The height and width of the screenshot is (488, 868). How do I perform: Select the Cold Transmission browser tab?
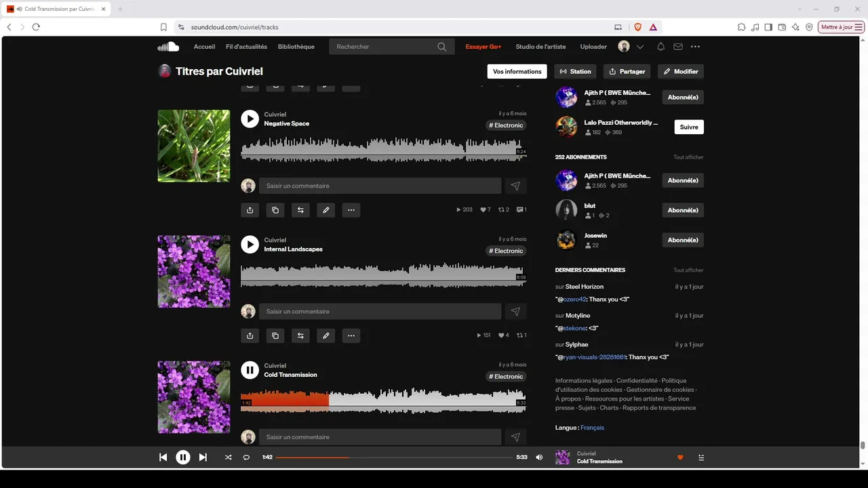point(56,9)
